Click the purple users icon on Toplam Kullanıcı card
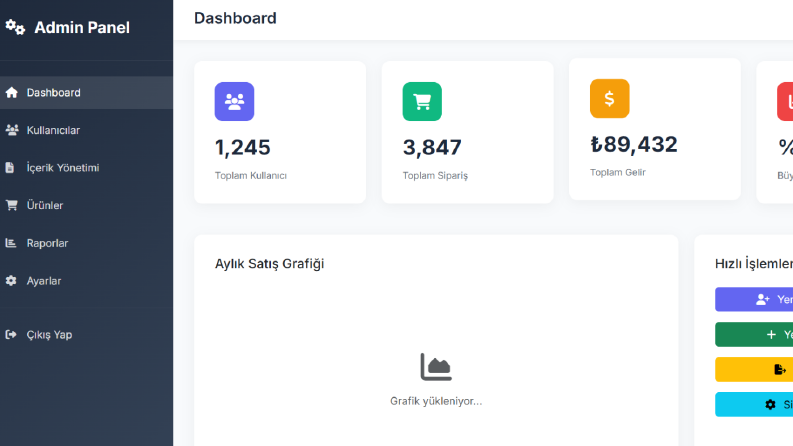The image size is (793, 446). 234,102
